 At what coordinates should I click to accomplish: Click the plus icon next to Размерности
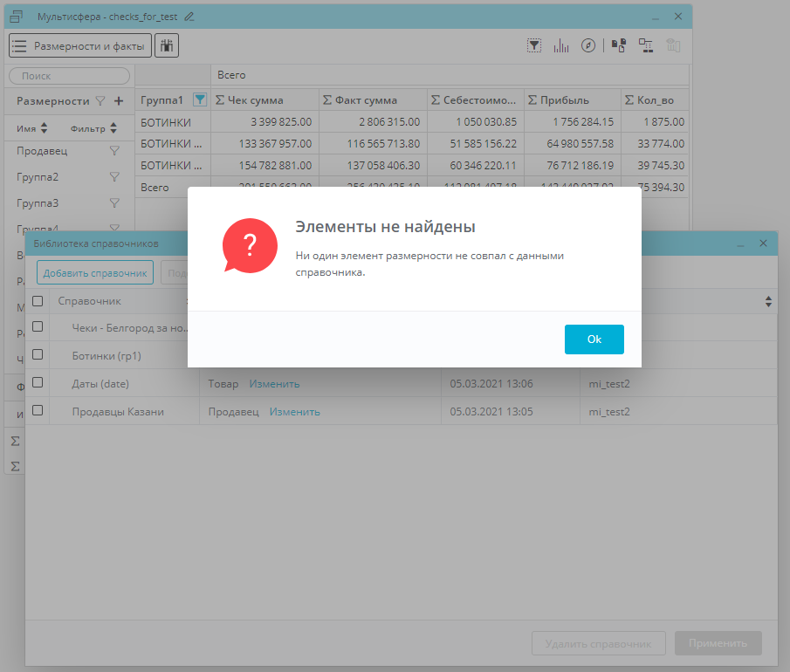click(x=119, y=100)
